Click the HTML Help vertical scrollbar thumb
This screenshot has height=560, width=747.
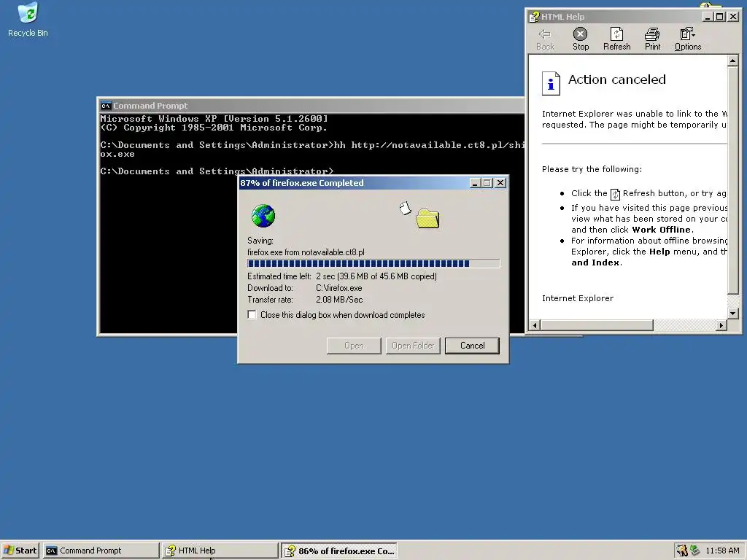pyautogui.click(x=732, y=180)
